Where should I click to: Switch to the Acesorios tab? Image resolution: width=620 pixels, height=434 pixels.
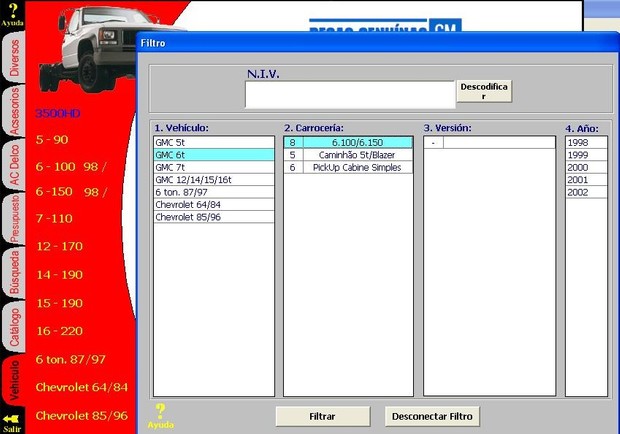13,111
